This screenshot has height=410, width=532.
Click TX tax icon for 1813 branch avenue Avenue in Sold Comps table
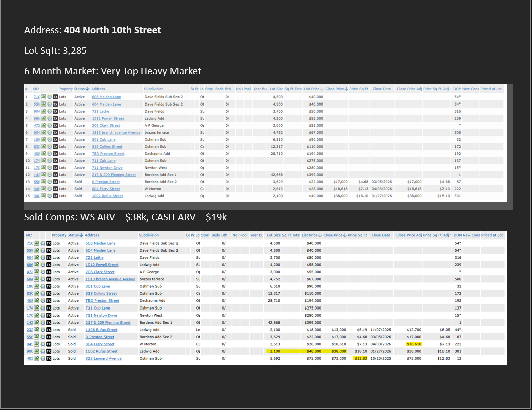49,279
